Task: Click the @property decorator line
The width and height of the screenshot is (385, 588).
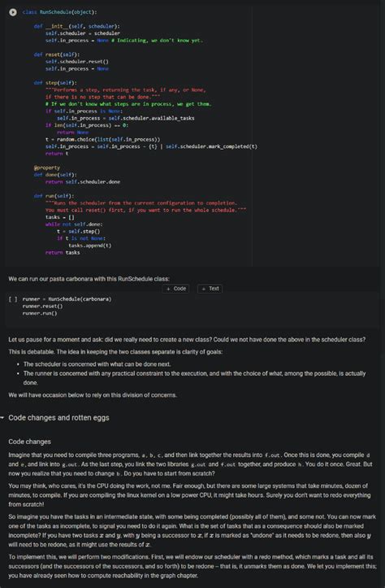Action: tap(47, 168)
